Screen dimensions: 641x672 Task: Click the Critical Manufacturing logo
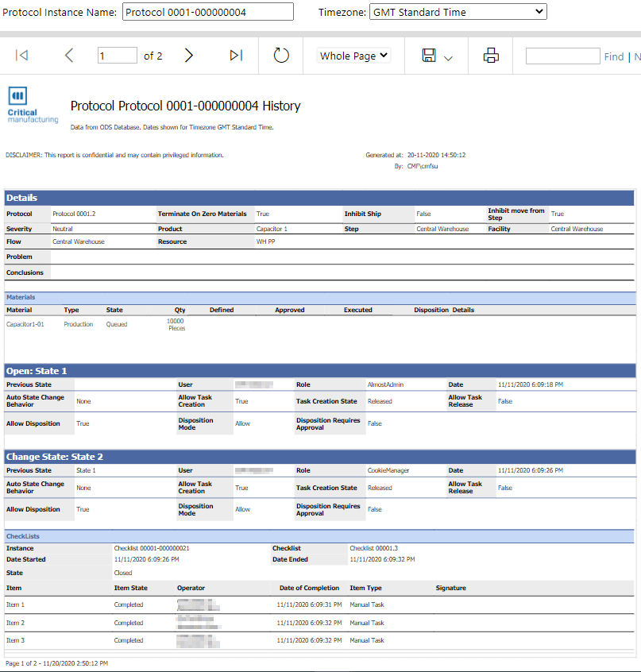pos(33,105)
